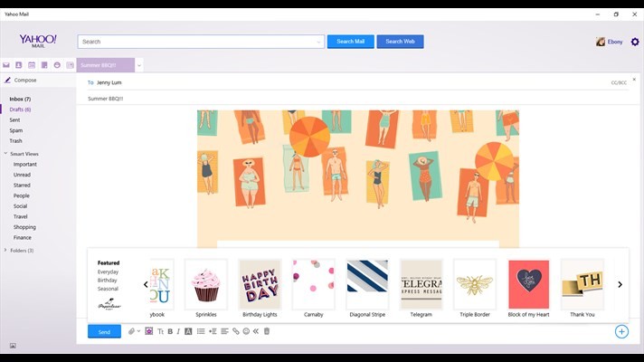644x362 pixels.
Task: Collapse the Smart Views section
Action: coord(5,154)
